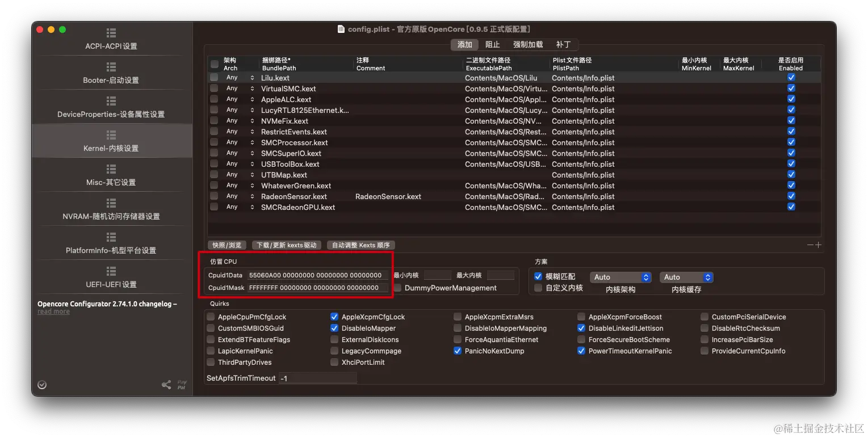Switch to the 阻止 tab
This screenshot has height=438, width=868.
click(493, 44)
